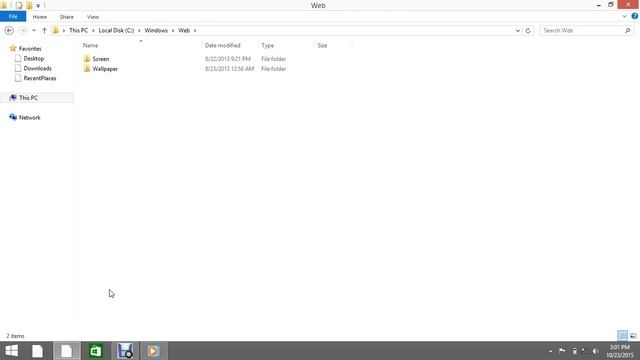Expand the arrow after Web breadcrumb
The width and height of the screenshot is (640, 360).
coord(195,31)
